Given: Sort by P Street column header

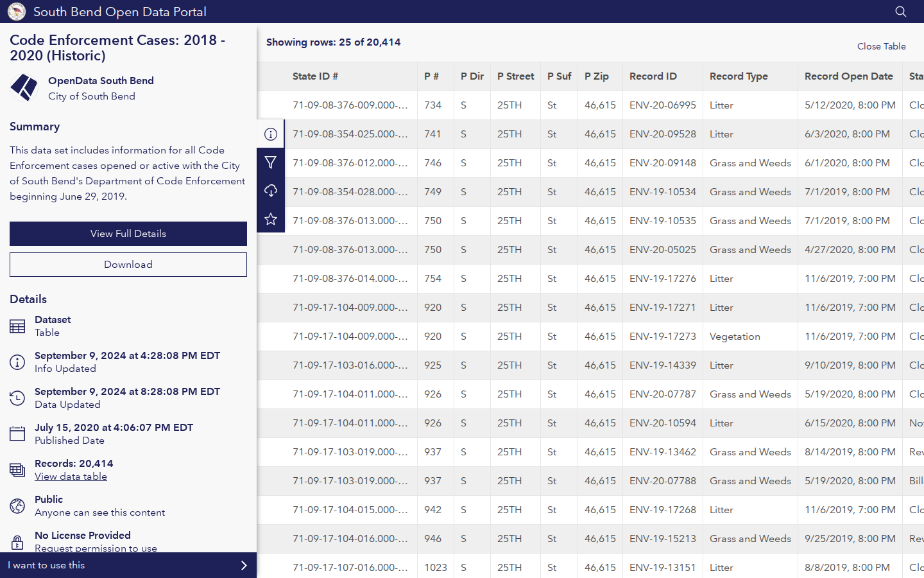Looking at the screenshot, I should [x=515, y=76].
